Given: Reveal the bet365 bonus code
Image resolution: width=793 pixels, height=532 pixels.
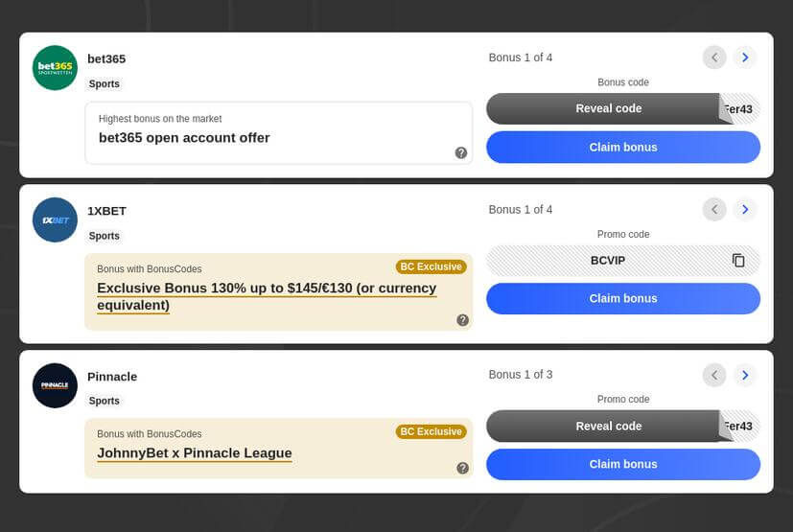Looking at the screenshot, I should pos(608,108).
